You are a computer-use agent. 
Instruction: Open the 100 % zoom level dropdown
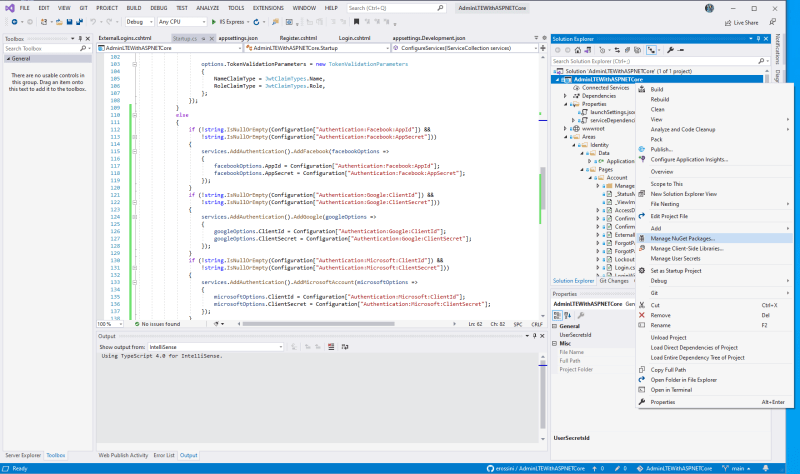110,324
